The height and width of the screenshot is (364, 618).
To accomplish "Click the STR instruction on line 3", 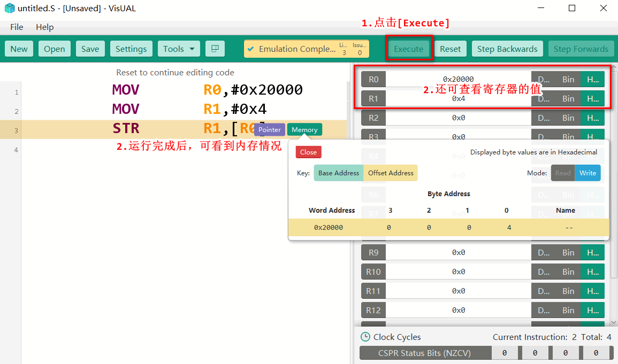I will [126, 128].
